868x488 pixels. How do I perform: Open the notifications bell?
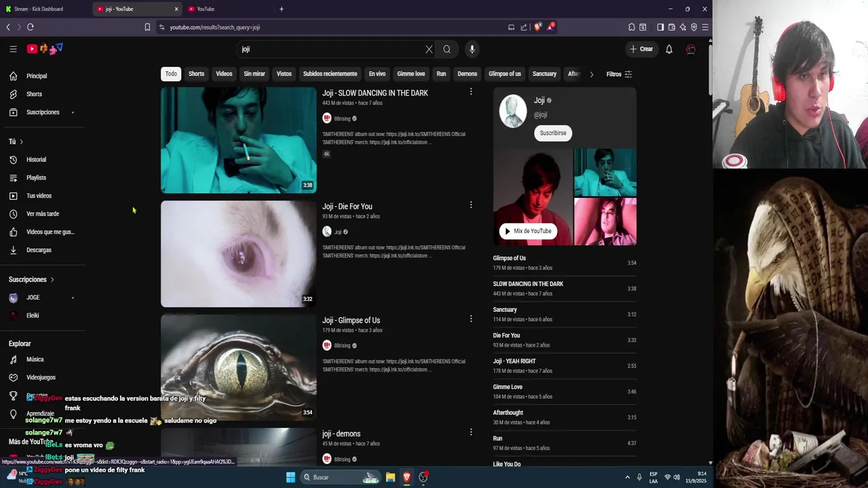coord(669,49)
